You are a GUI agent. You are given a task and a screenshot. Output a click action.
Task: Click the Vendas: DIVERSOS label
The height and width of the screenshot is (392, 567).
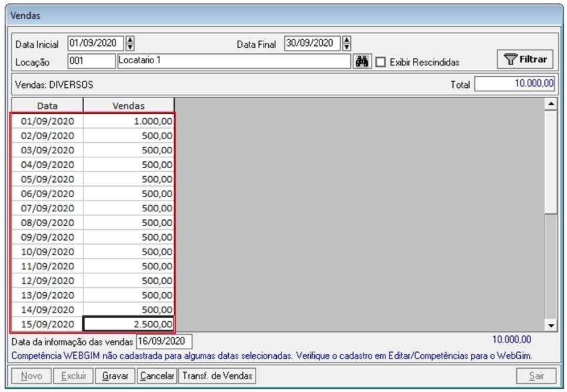click(x=54, y=85)
